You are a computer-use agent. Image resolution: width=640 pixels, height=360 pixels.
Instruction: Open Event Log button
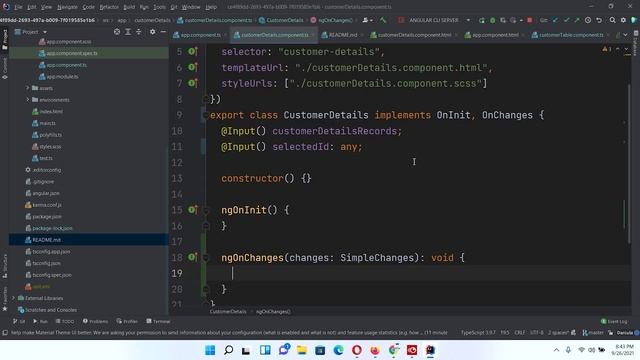click(614, 321)
